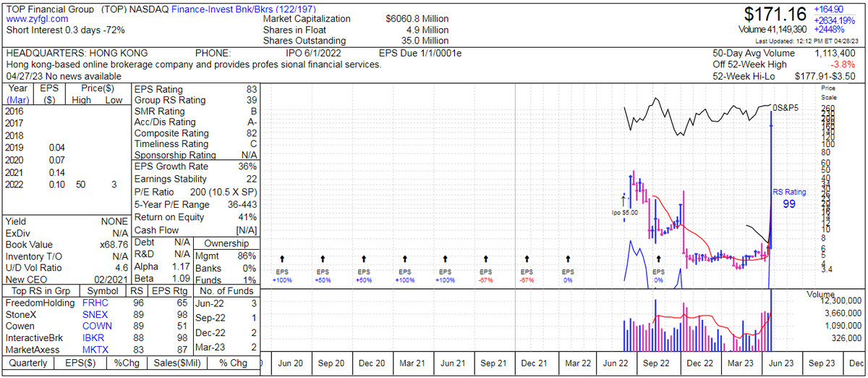Click the 0S&P5 index line label
The height and width of the screenshot is (378, 868).
coord(785,106)
